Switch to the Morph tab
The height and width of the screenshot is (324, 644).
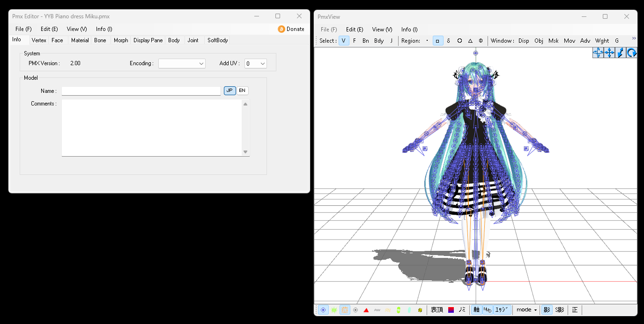pos(121,40)
